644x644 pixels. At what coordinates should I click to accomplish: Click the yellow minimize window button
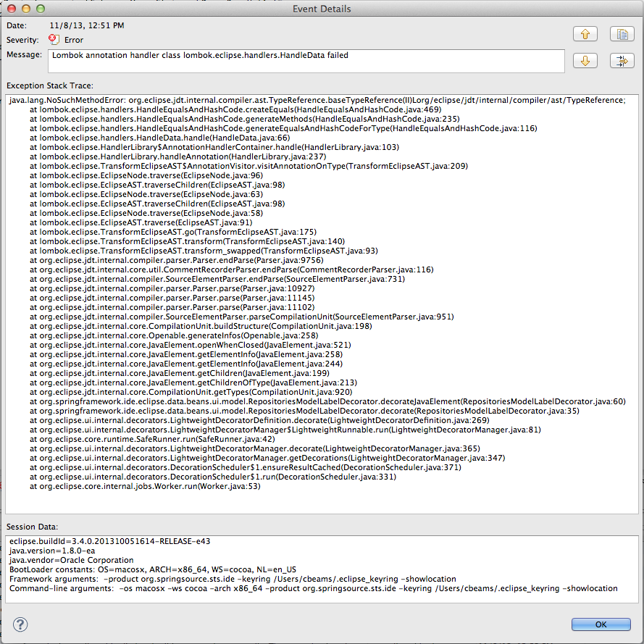pos(26,9)
